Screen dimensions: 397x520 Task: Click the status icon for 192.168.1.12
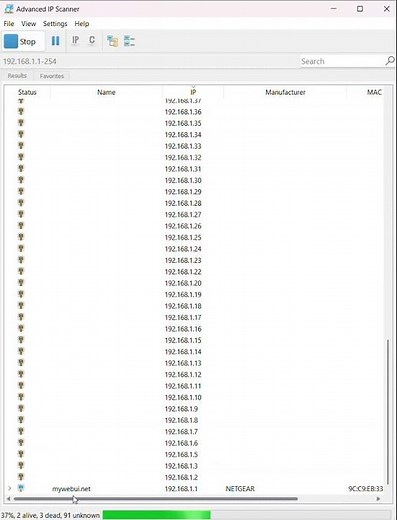click(21, 374)
